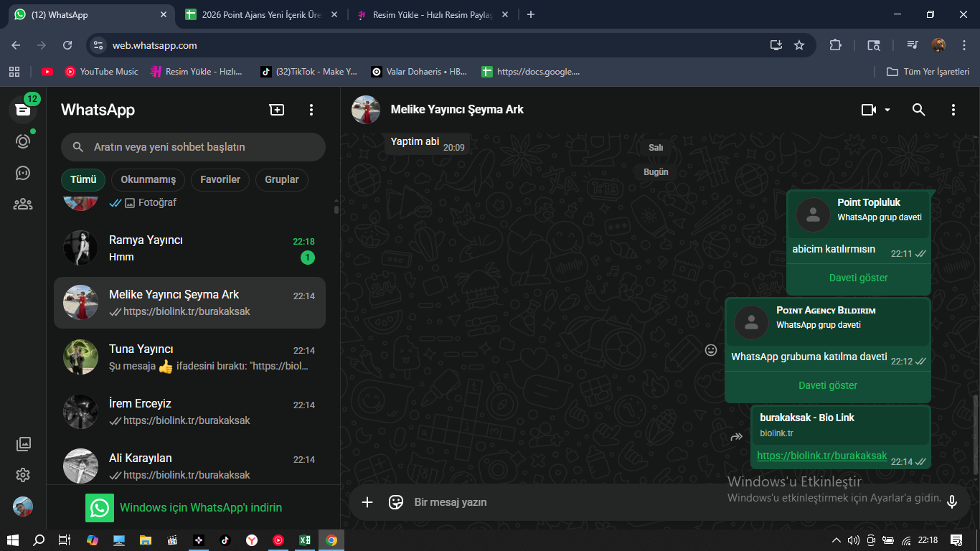This screenshot has height=551, width=980.
Task: Install WhatsApp app from address bar icon
Action: tap(776, 45)
